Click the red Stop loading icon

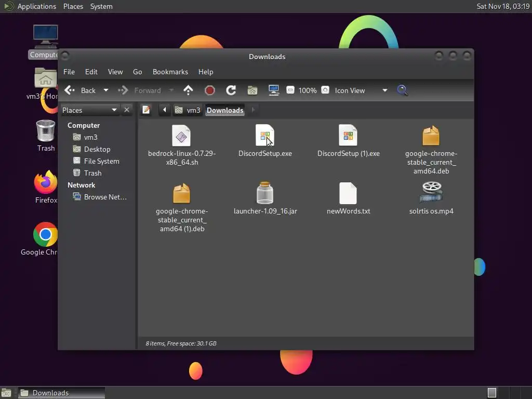(x=210, y=90)
